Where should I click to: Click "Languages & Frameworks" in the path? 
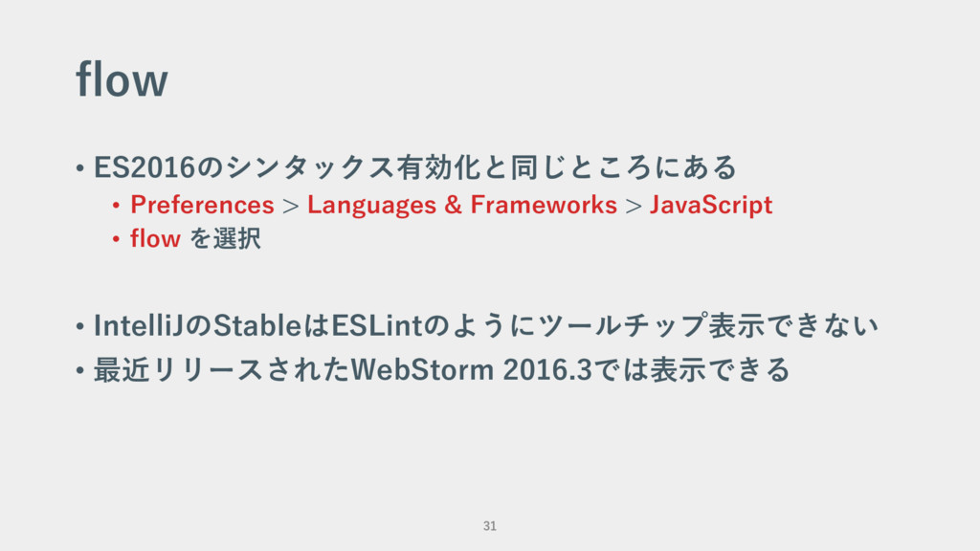tap(462, 205)
